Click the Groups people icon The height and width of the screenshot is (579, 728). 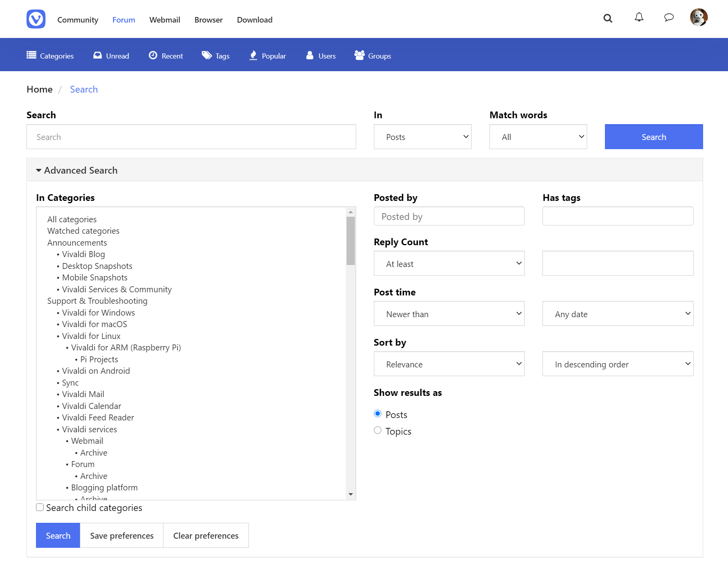359,55
